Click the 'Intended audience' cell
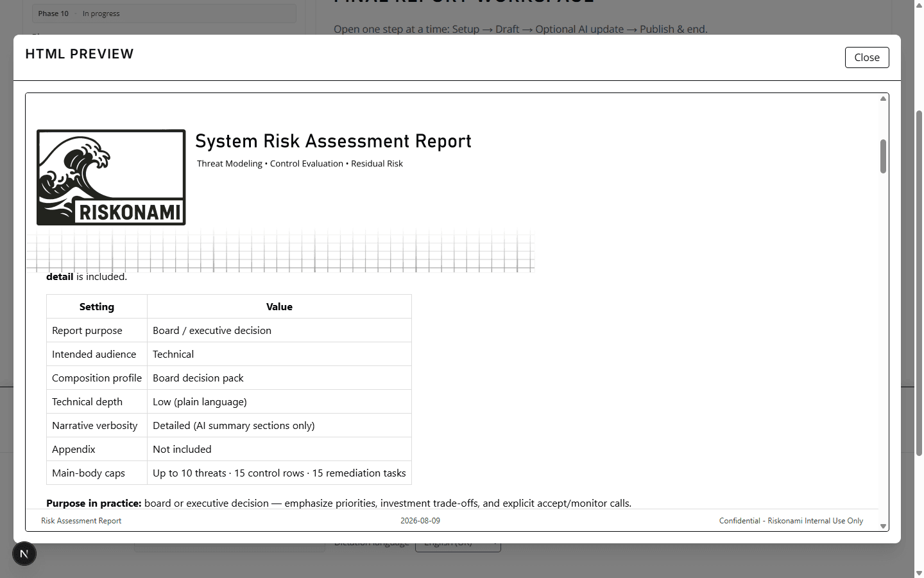Viewport: 924px width, 578px height. 97,355
